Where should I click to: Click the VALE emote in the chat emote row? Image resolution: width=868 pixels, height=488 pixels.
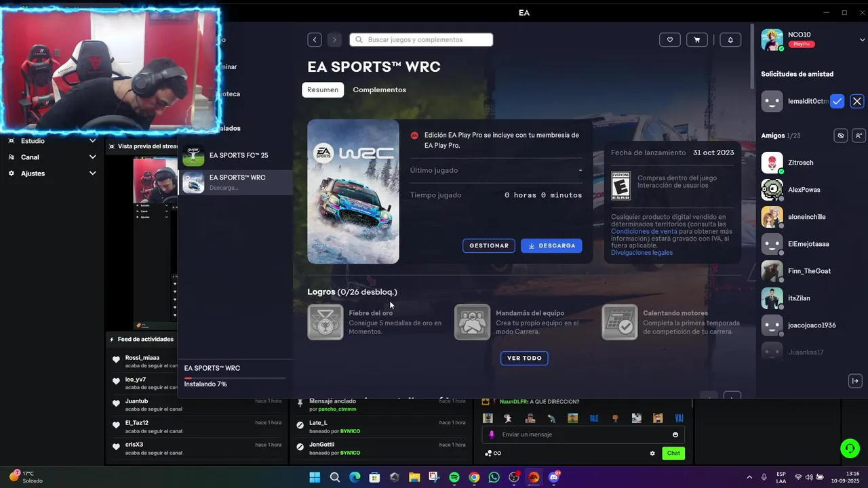tap(594, 418)
